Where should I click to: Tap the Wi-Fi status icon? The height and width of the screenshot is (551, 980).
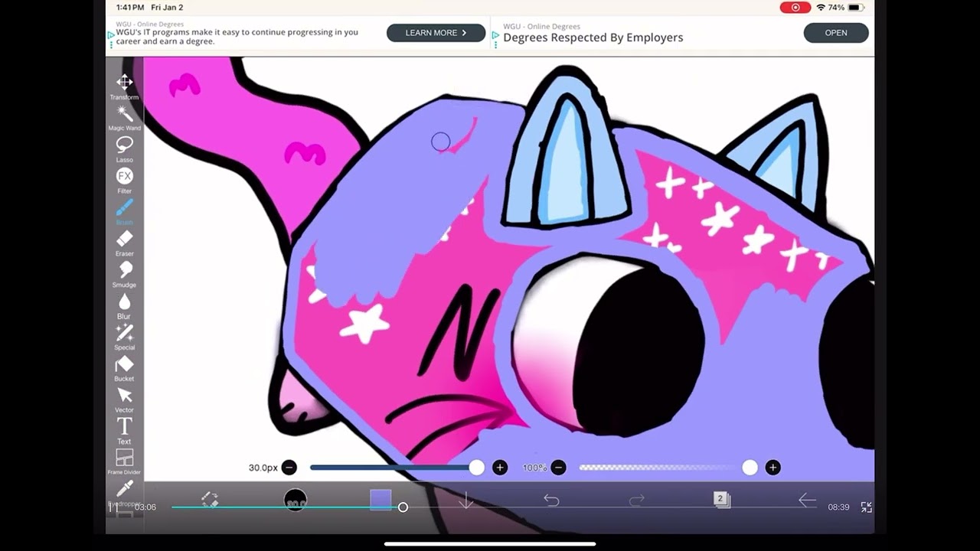821,8
